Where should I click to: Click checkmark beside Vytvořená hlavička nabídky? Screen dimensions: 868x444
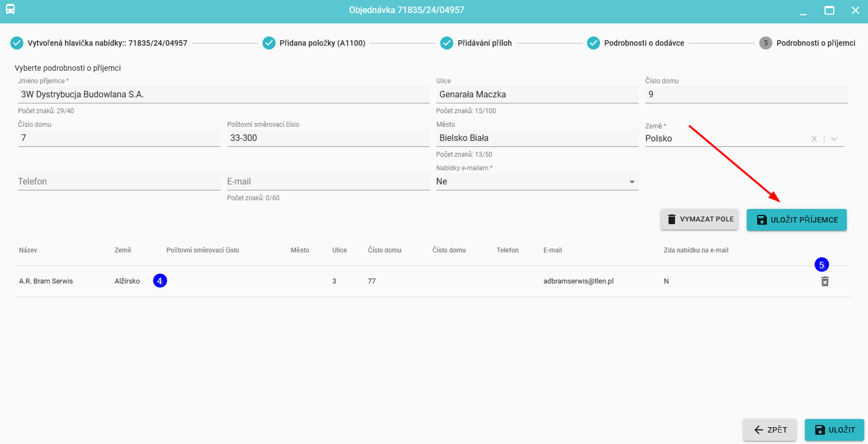tap(17, 43)
